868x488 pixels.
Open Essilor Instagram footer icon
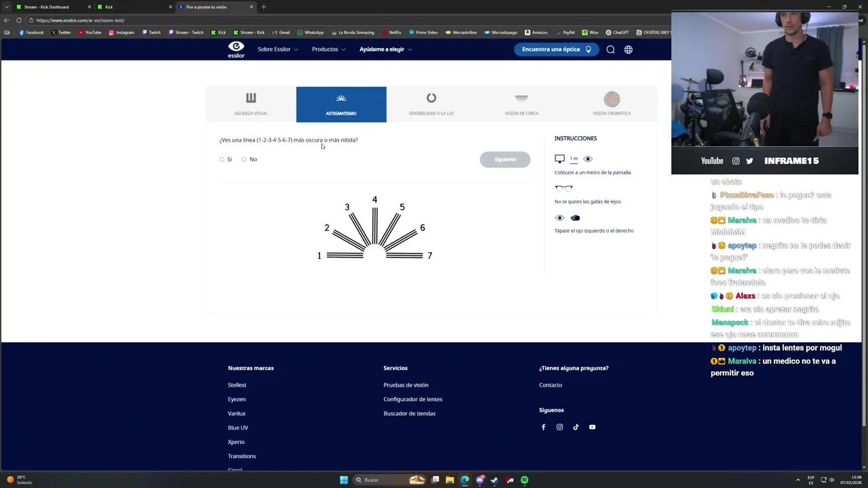pos(559,427)
